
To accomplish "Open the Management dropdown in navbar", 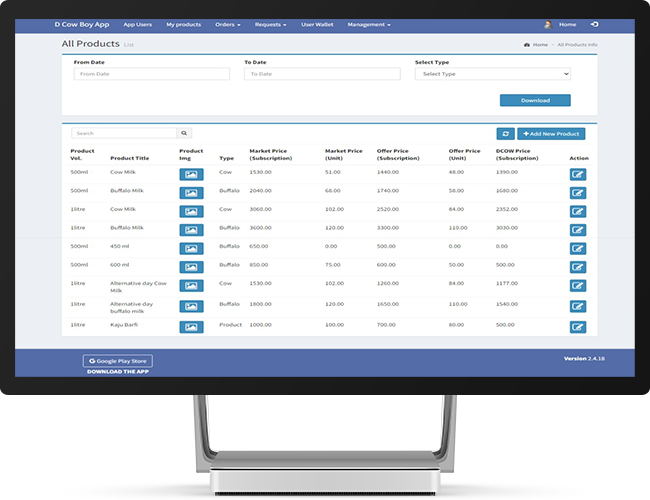I will pyautogui.click(x=369, y=24).
